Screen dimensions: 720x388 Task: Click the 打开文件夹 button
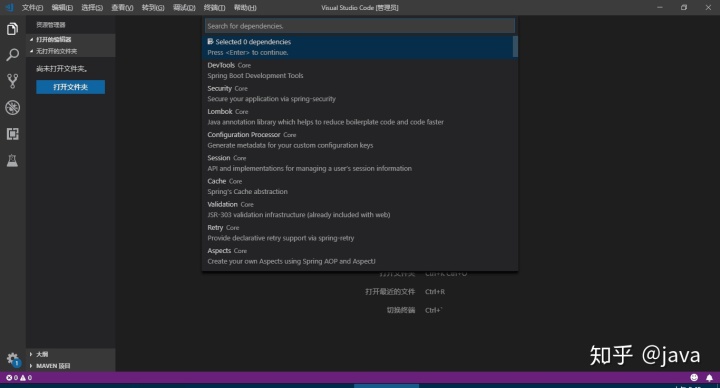tap(70, 87)
